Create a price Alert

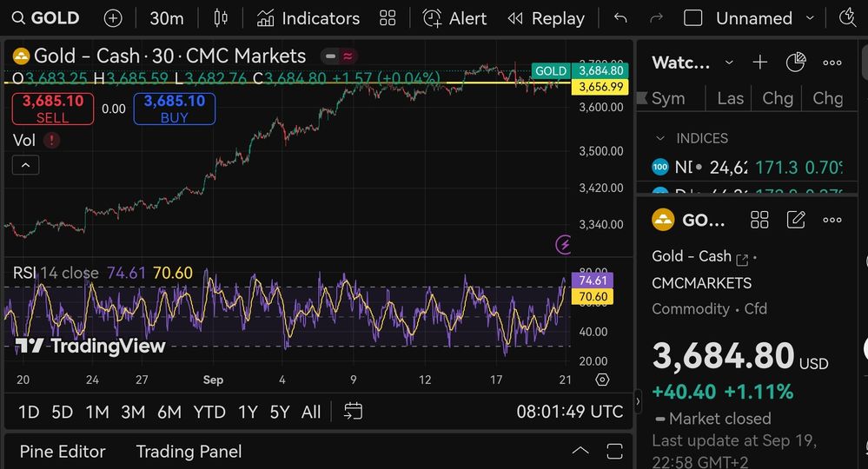click(x=454, y=18)
